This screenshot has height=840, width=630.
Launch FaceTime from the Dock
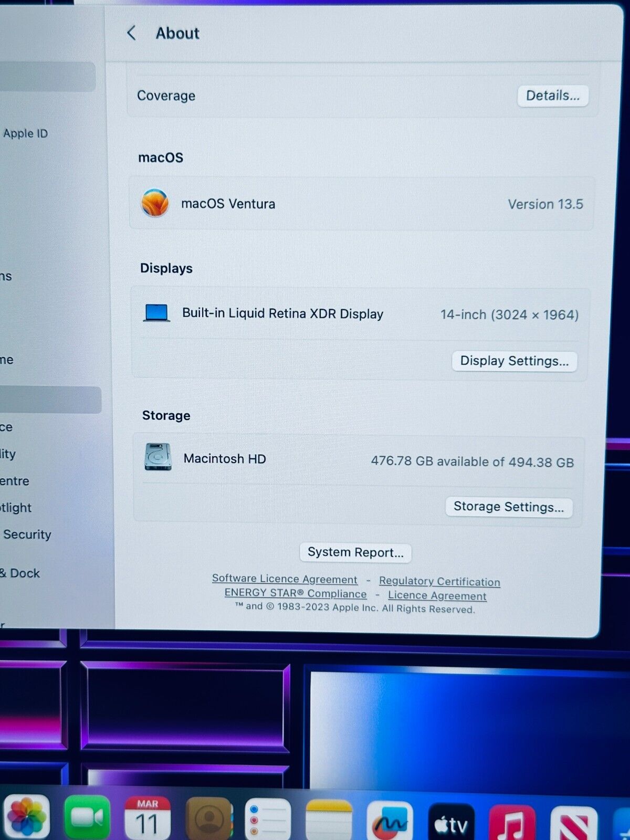tap(87, 817)
